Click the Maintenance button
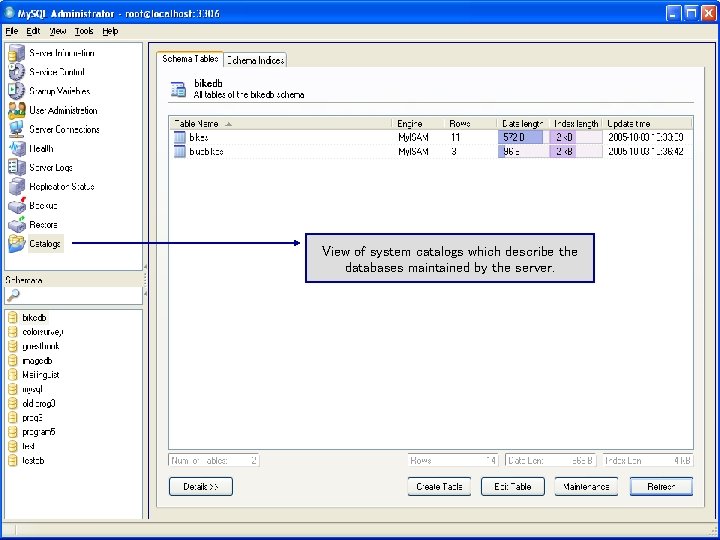Image resolution: width=720 pixels, height=540 pixels. pyautogui.click(x=586, y=487)
